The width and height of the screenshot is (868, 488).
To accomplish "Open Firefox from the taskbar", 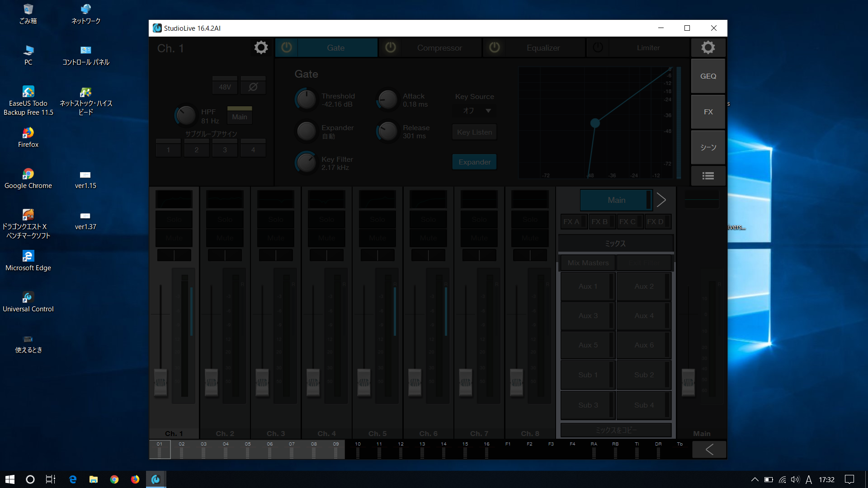I will click(x=135, y=479).
